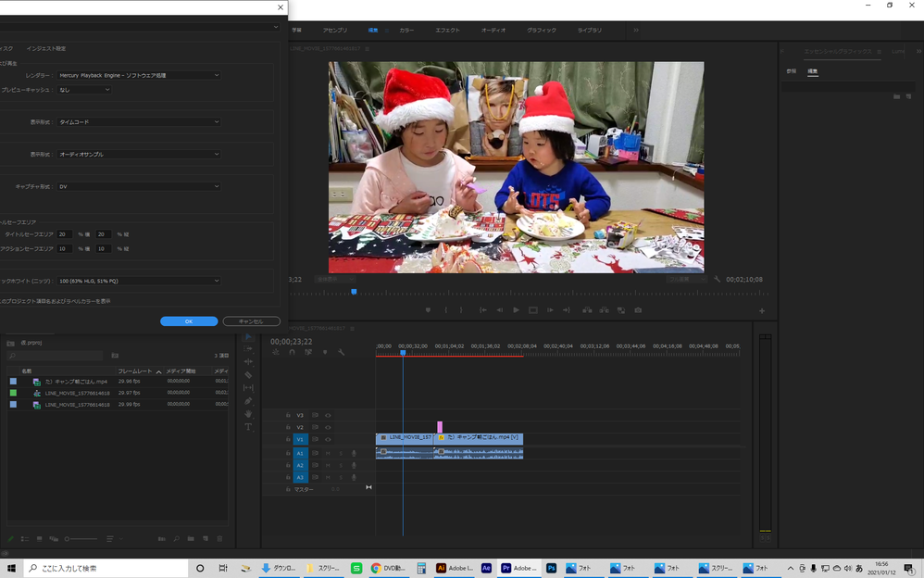Toggle timeline snap magnet icon

coord(292,352)
